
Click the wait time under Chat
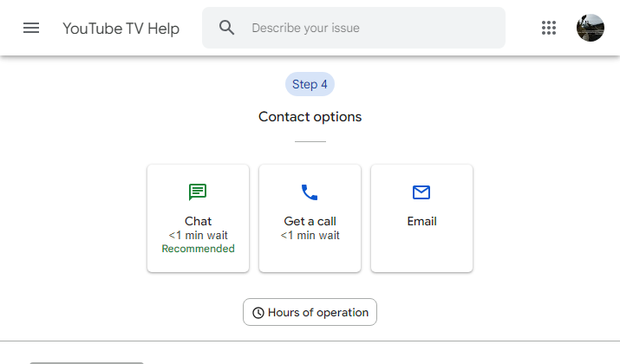point(198,235)
